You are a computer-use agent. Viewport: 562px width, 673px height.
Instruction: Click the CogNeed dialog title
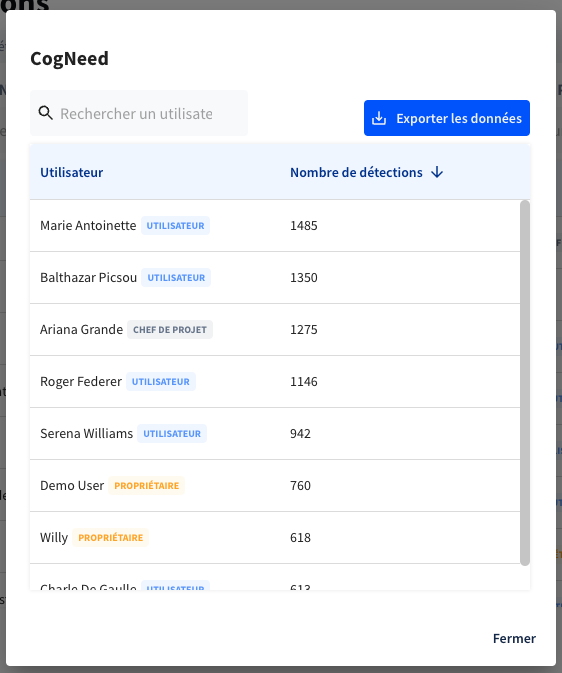tap(69, 58)
